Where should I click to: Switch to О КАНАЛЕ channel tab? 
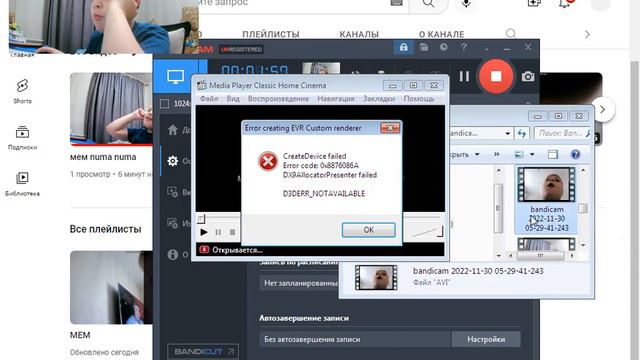pos(442,34)
